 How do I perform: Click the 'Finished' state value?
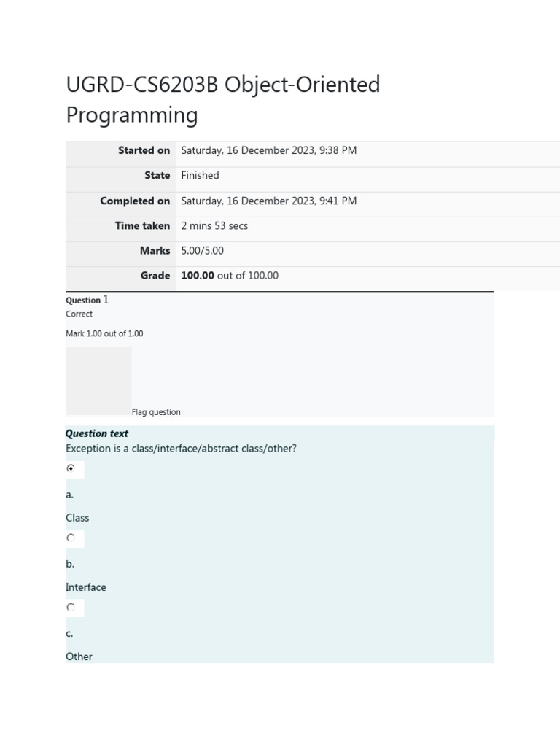coord(200,175)
